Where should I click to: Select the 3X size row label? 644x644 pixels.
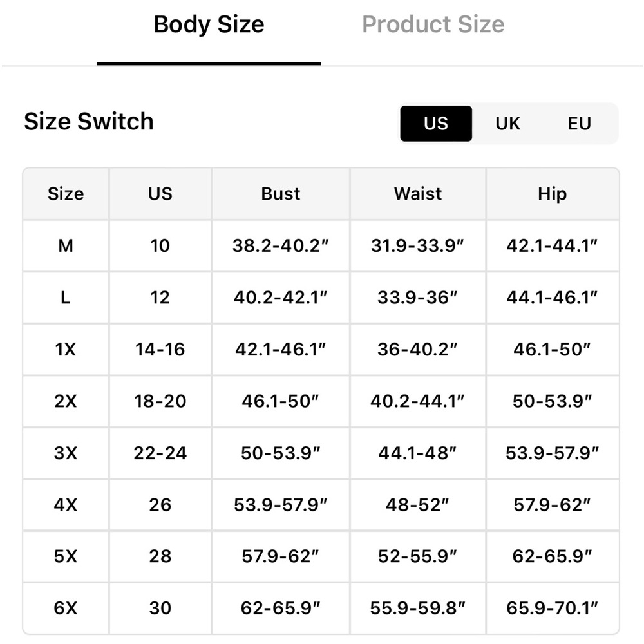66,453
